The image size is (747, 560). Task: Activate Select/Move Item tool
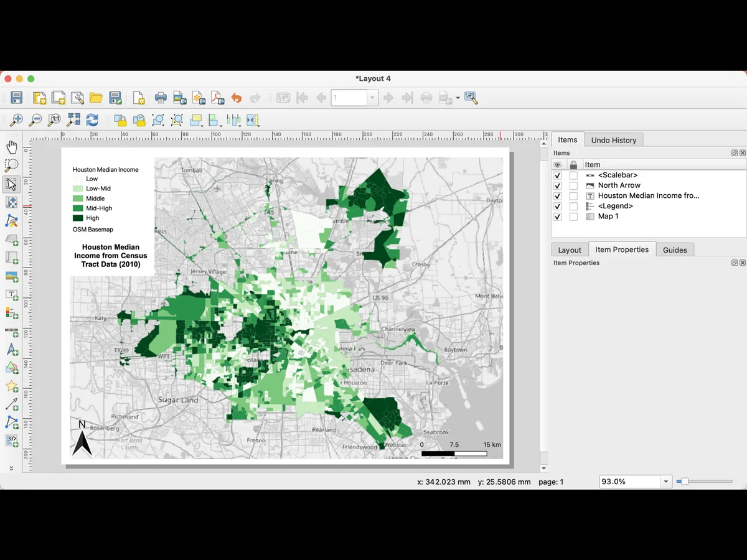(11, 184)
